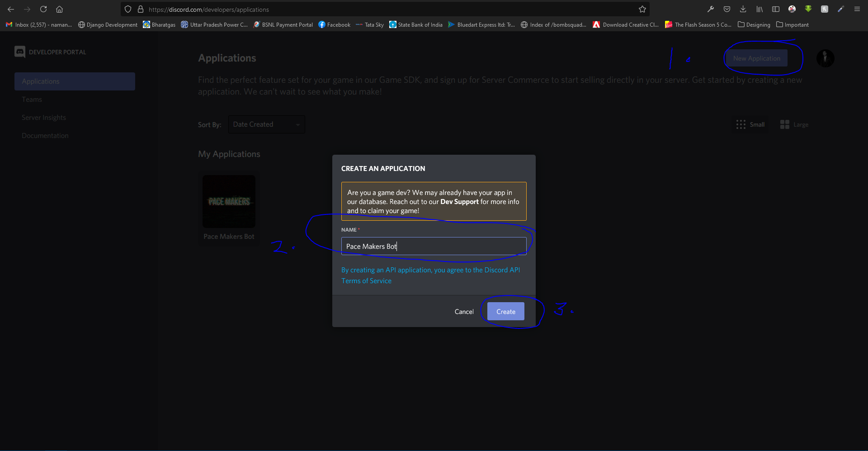Switch to Large grid view
The width and height of the screenshot is (868, 451).
[x=794, y=124]
